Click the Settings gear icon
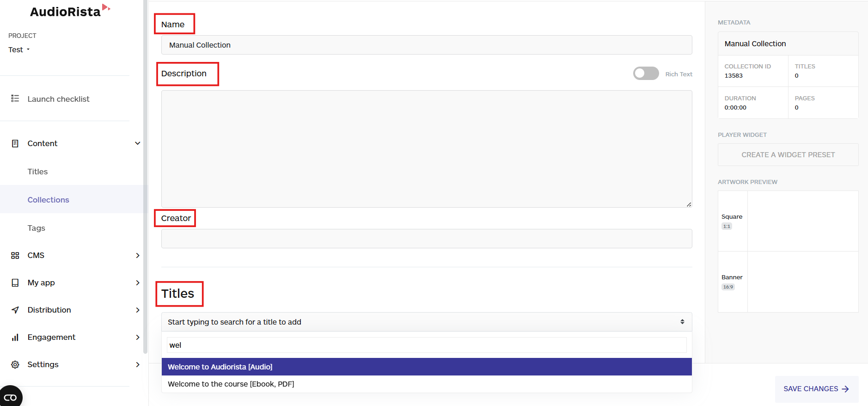This screenshot has height=406, width=868. pos(15,364)
